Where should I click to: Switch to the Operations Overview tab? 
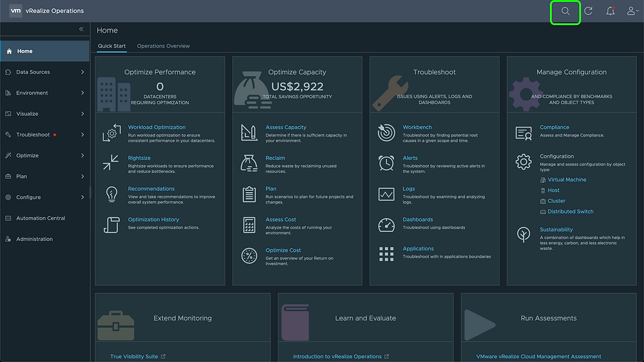(164, 46)
